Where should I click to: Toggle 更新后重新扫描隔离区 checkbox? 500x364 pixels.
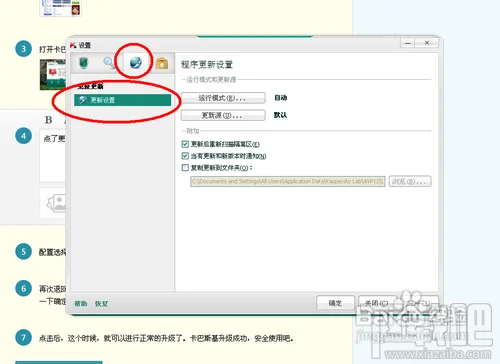click(185, 144)
